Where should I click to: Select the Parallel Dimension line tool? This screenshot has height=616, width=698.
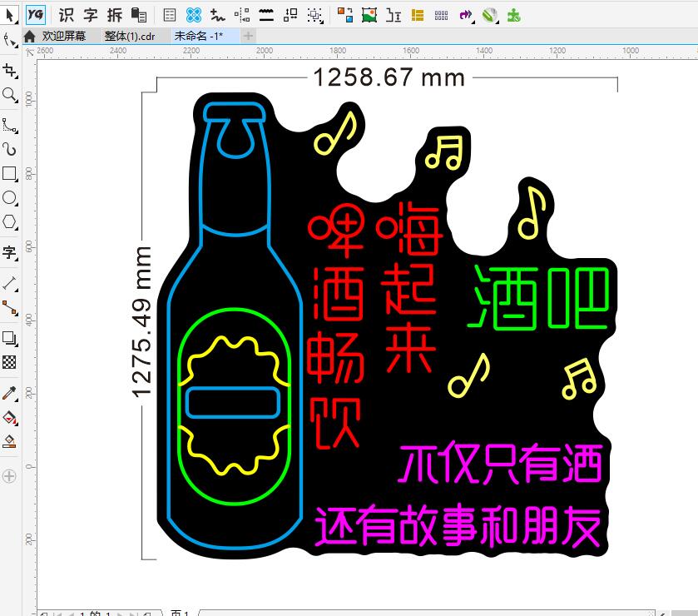coord(10,284)
